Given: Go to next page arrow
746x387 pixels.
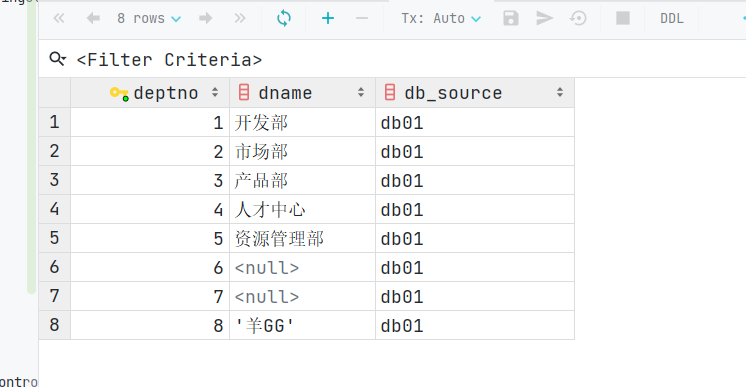Looking at the screenshot, I should point(206,19).
